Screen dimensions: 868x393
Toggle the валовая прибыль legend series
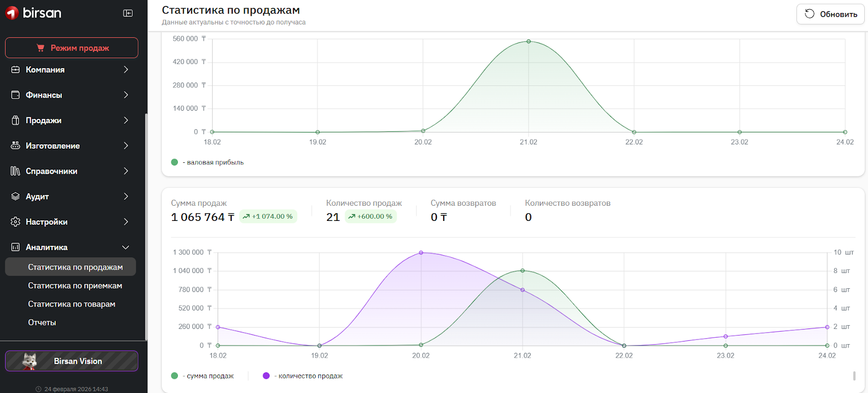pyautogui.click(x=207, y=162)
